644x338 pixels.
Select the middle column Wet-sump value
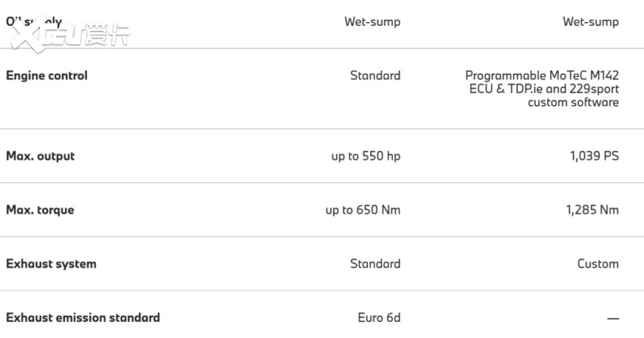pyautogui.click(x=372, y=22)
